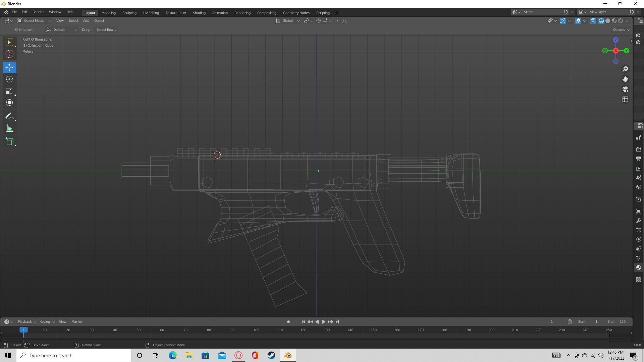Open the Add menu
Screen dimensions: 644x362
(x=86, y=20)
